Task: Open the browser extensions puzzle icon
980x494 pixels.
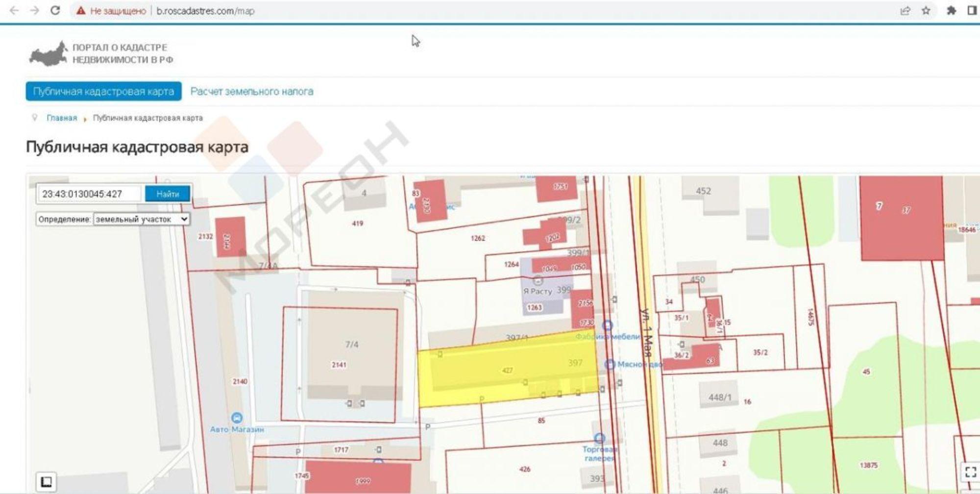Action: tap(951, 10)
